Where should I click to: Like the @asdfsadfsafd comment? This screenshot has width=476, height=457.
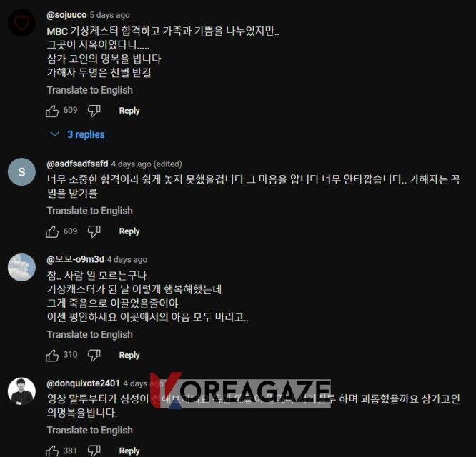click(x=52, y=231)
